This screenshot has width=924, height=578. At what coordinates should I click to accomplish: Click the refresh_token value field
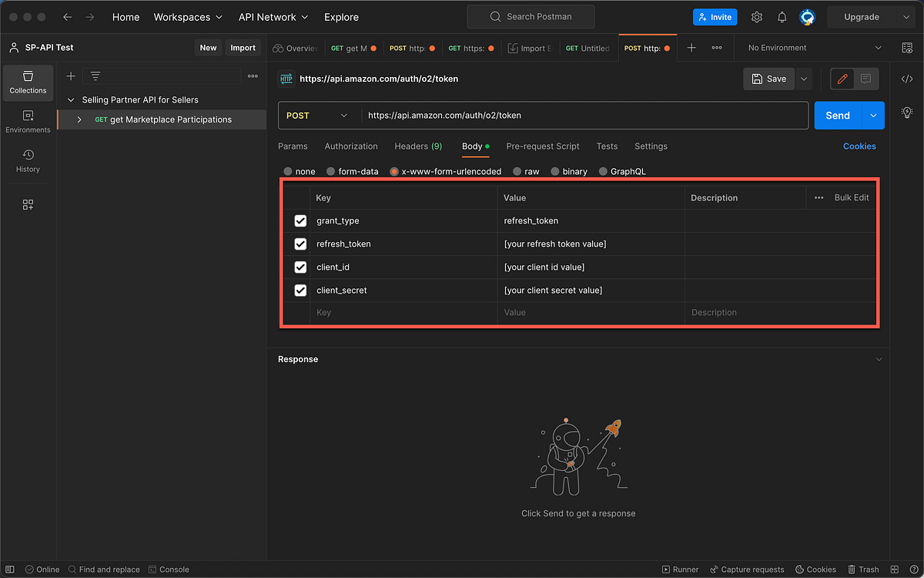point(591,244)
